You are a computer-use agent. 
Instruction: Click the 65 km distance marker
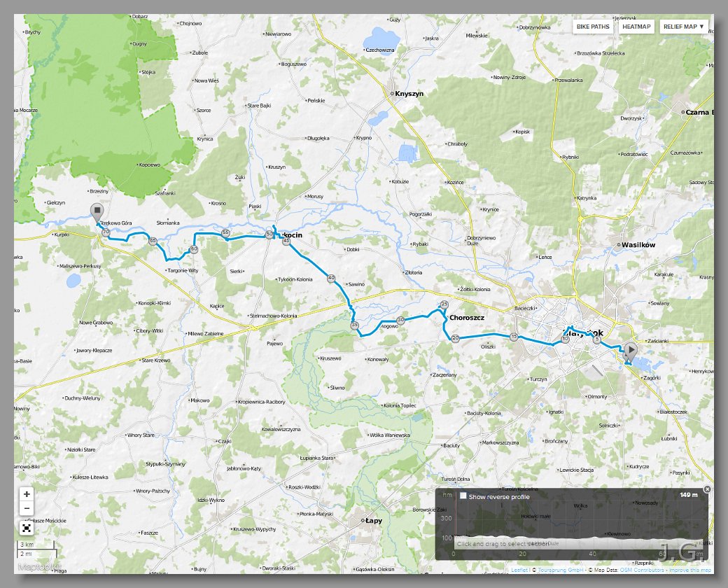153,241
